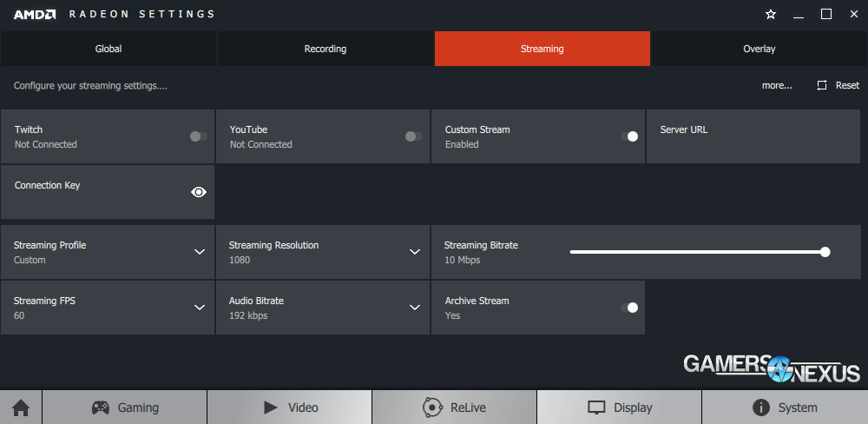Click the more... link
Screen dimensions: 868x424
[x=777, y=85]
